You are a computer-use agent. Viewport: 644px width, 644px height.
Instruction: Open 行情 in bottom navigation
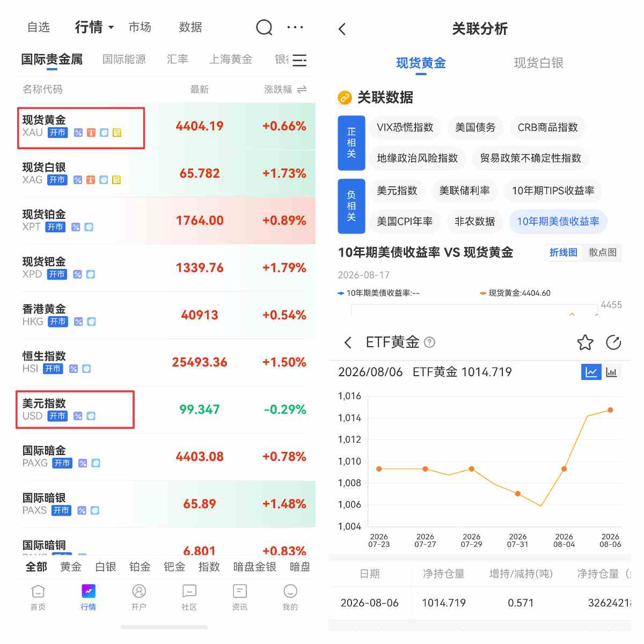coord(89,597)
